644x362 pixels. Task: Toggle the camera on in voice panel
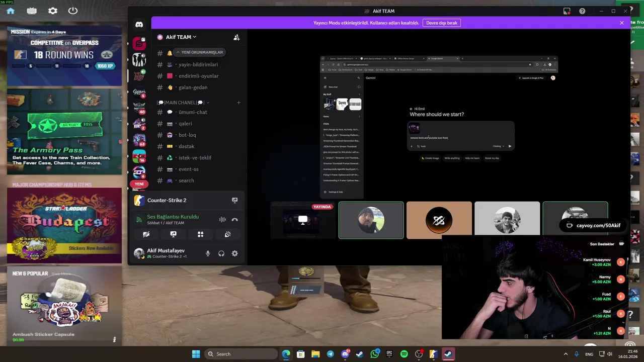[x=146, y=234]
